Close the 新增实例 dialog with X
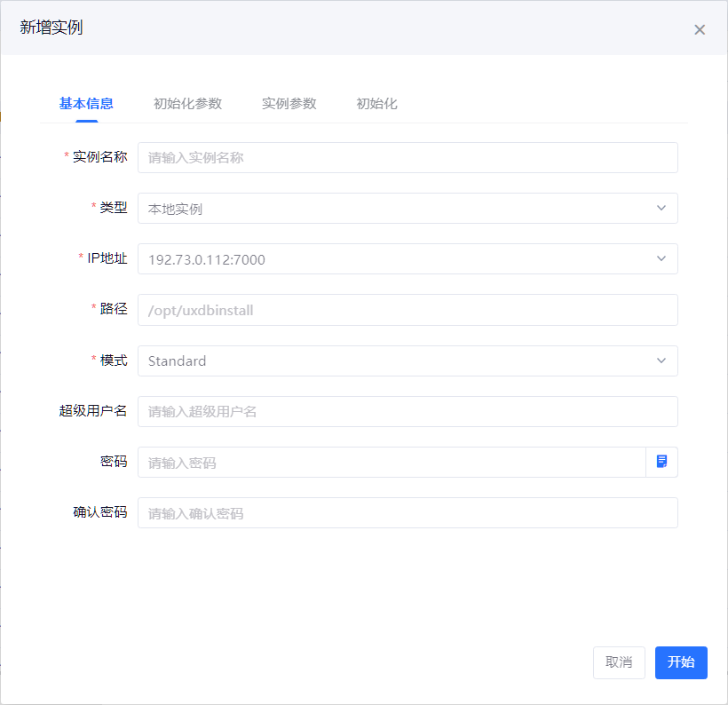Viewport: 728px width, 705px height. (x=700, y=29)
